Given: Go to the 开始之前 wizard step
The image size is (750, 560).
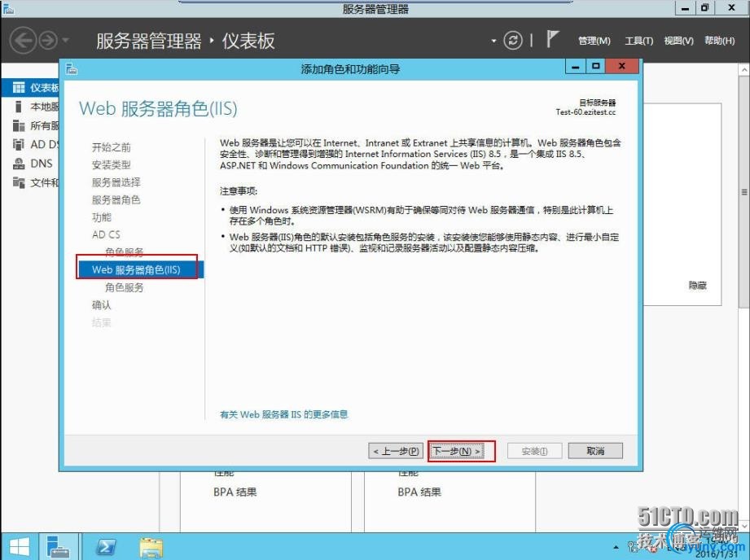Looking at the screenshot, I should (112, 147).
